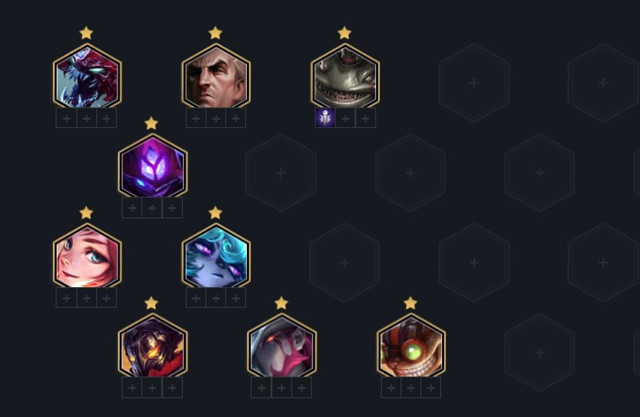Open middle item slot under bald man champion
This screenshot has height=417, width=640.
(x=216, y=118)
